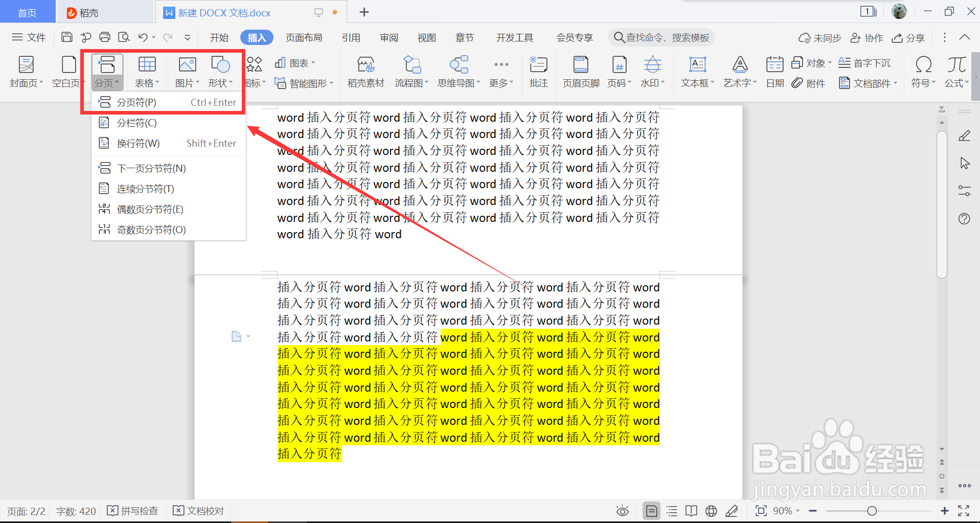Click the Collaborate (协作) button
This screenshot has height=523, width=980.
(x=867, y=38)
